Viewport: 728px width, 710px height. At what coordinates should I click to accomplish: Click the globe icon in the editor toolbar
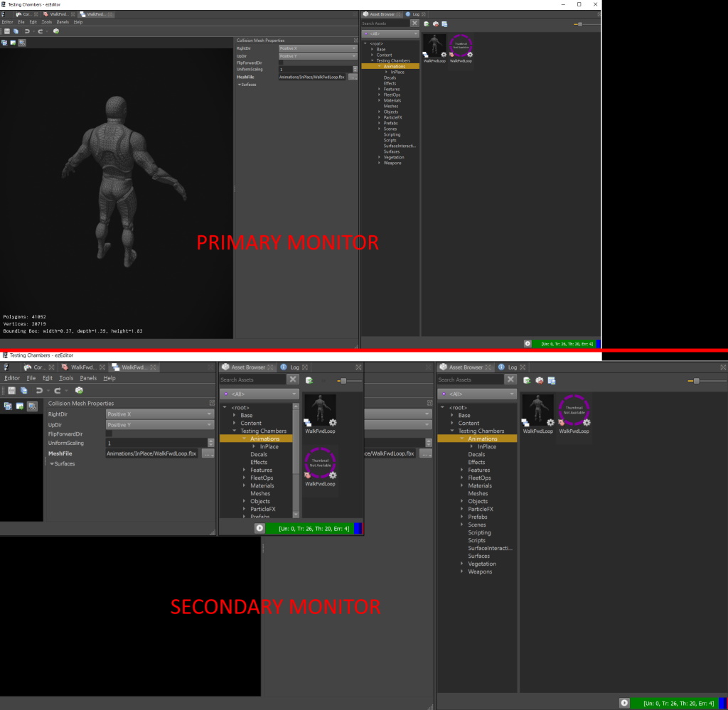[56, 31]
